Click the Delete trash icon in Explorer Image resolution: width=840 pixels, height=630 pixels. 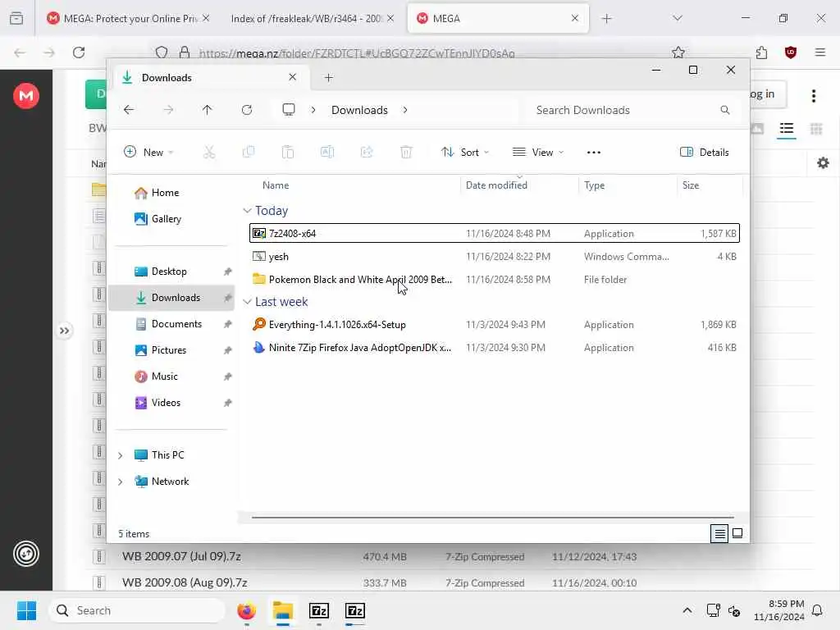pyautogui.click(x=407, y=153)
